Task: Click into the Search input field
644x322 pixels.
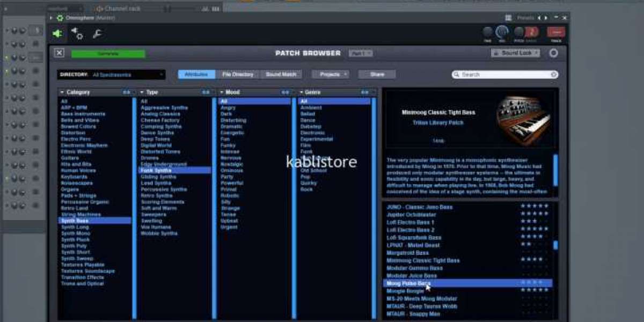Action: pyautogui.click(x=504, y=75)
